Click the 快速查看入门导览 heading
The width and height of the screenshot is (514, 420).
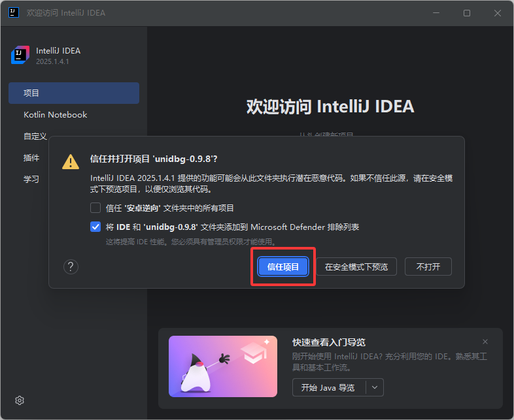coord(329,342)
